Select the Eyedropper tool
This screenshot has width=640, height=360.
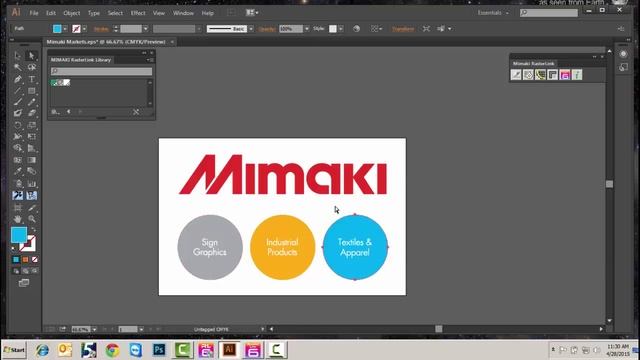pos(18,171)
